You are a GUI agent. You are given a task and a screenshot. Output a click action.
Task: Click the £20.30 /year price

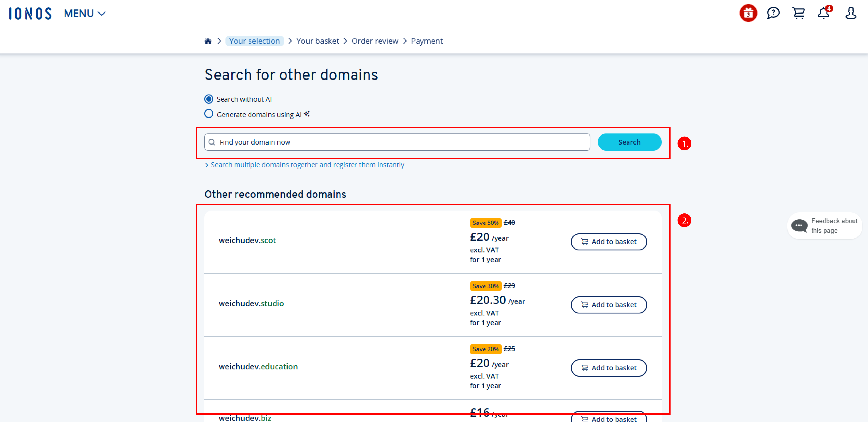pos(497,300)
